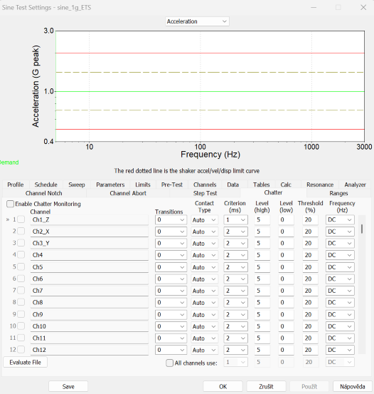Open Contact Type dropdown for Ch2_X
This screenshot has height=394, width=374.
click(204, 232)
